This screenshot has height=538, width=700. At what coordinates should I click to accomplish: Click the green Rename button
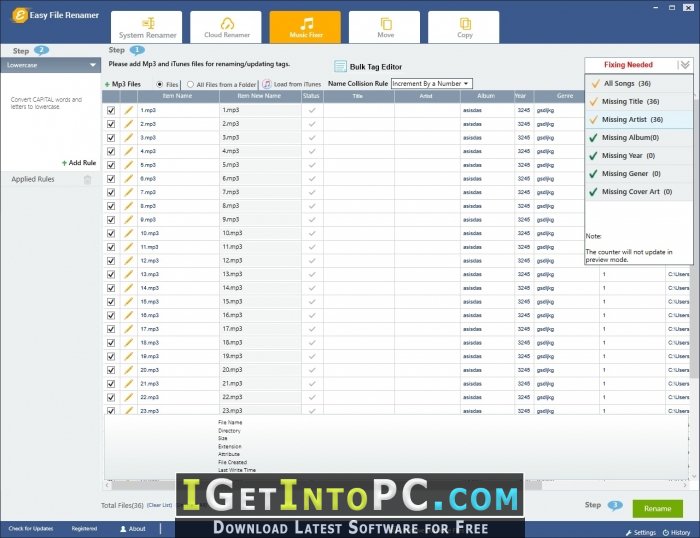tap(657, 509)
